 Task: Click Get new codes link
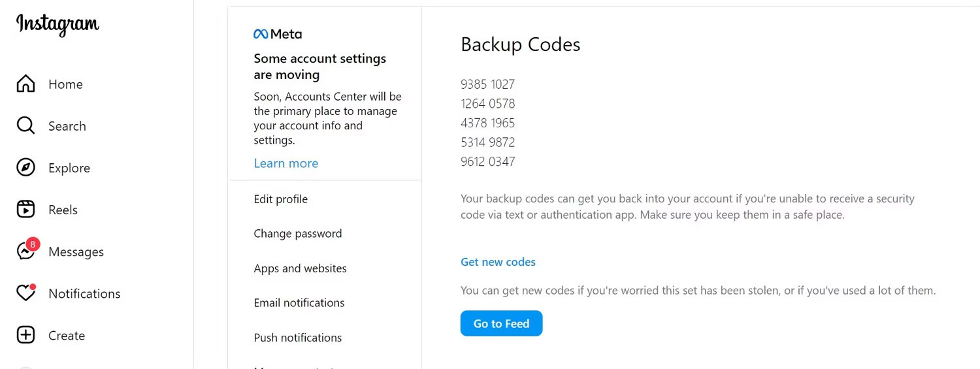click(498, 262)
